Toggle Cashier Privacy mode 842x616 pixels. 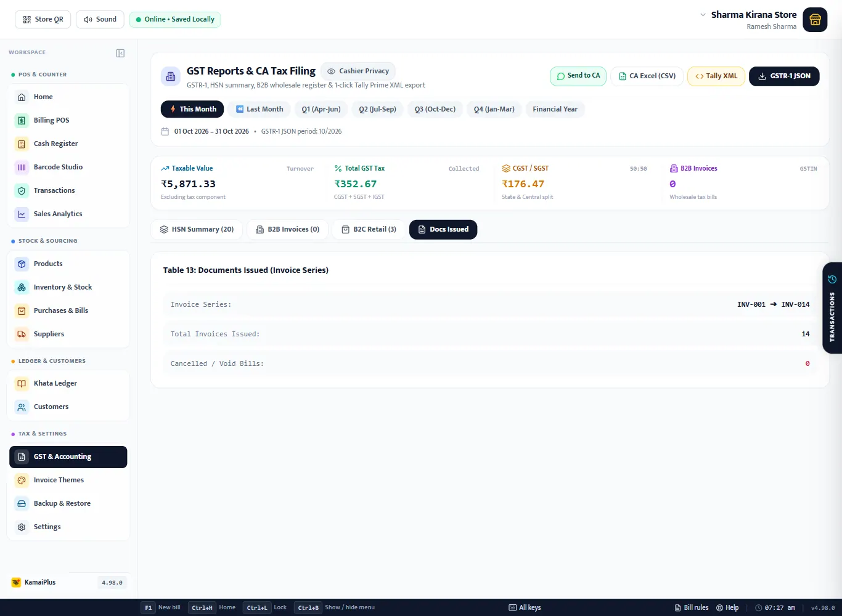tap(358, 71)
